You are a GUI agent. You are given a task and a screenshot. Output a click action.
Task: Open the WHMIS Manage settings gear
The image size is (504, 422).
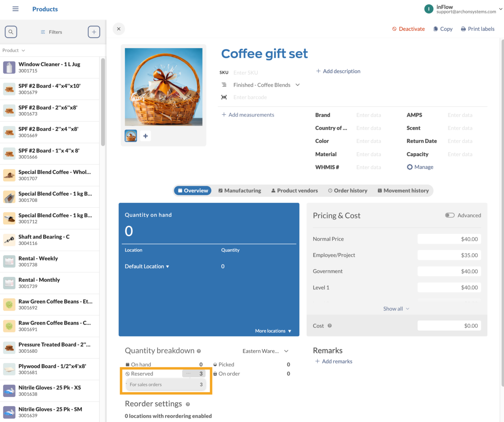point(409,167)
